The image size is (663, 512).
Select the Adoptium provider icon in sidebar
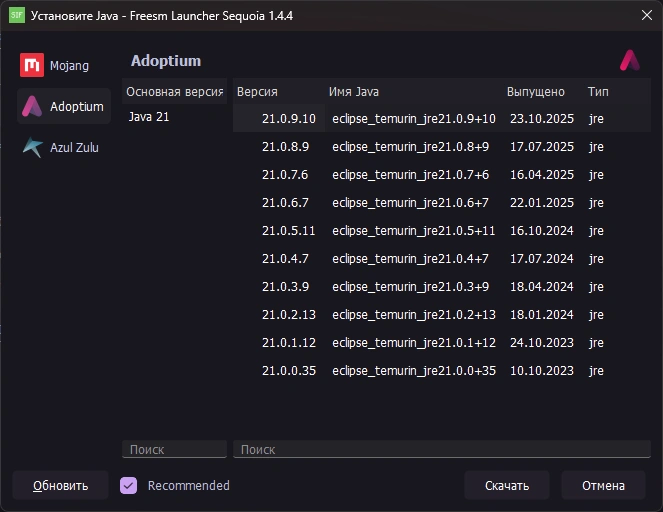pos(32,106)
